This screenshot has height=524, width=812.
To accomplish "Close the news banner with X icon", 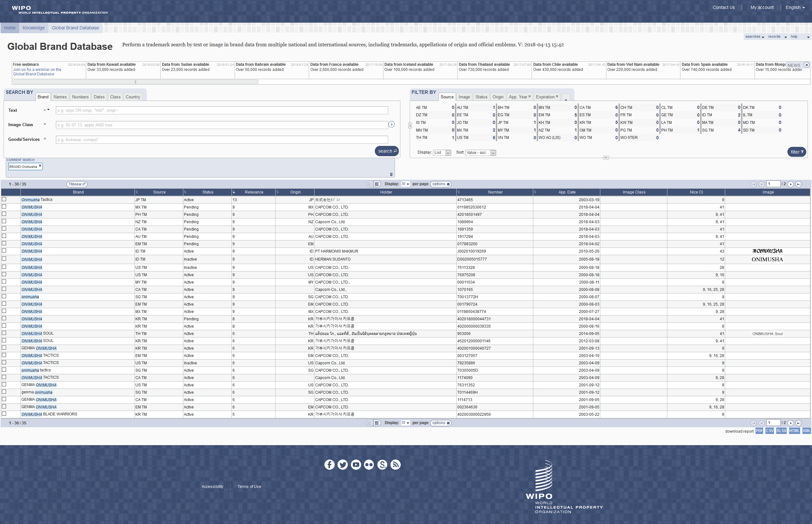I will [x=806, y=65].
